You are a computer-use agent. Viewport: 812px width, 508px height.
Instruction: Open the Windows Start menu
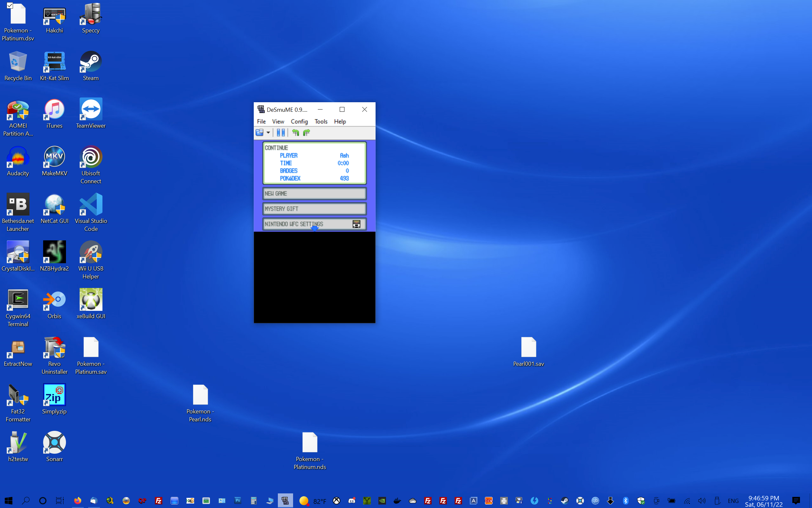point(8,501)
